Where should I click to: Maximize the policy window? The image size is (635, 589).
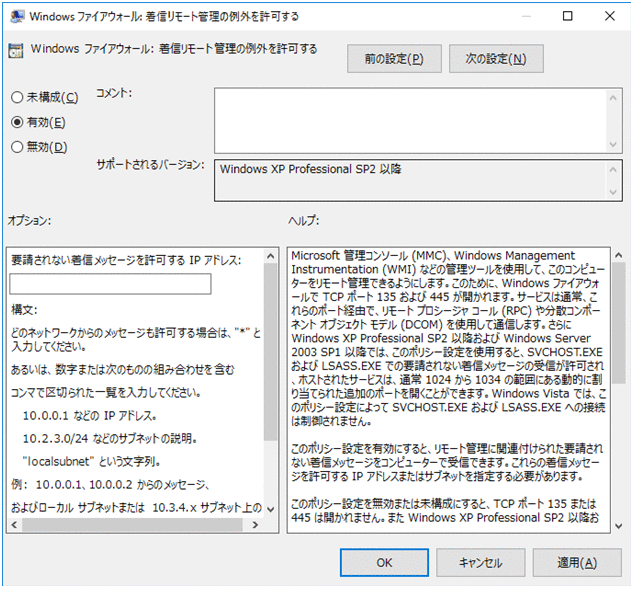point(568,16)
